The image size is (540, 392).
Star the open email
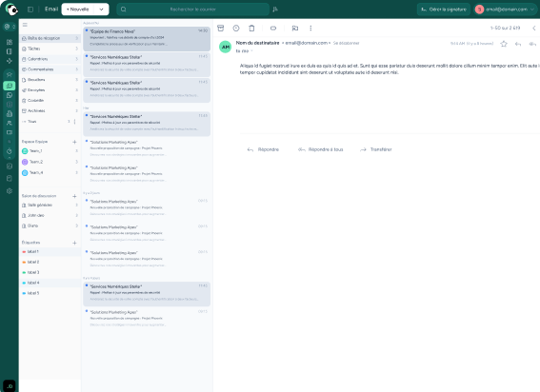[504, 44]
